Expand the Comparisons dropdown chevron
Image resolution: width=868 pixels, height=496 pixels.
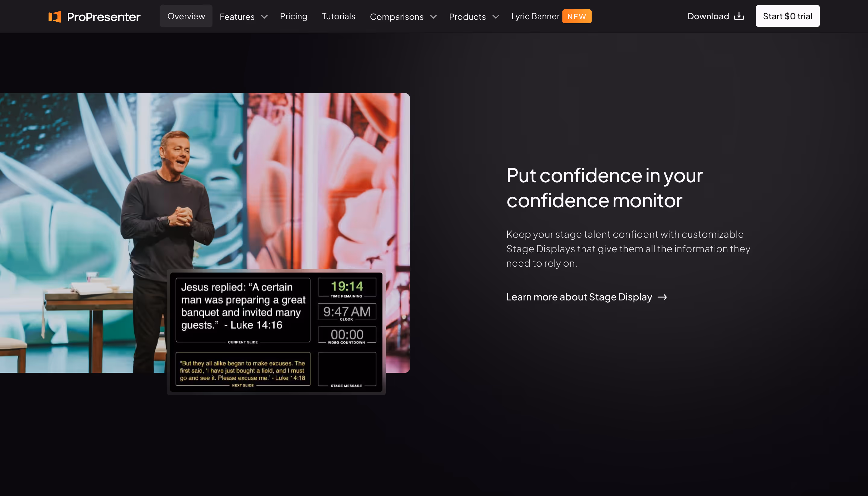coord(433,17)
